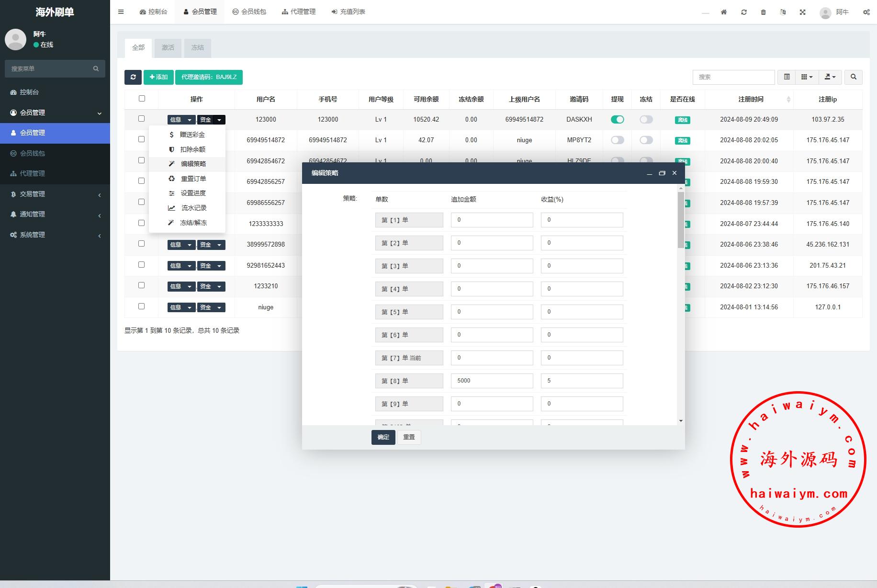Click the 追加金额 field for 第【8】单
Image resolution: width=877 pixels, height=588 pixels.
point(492,381)
